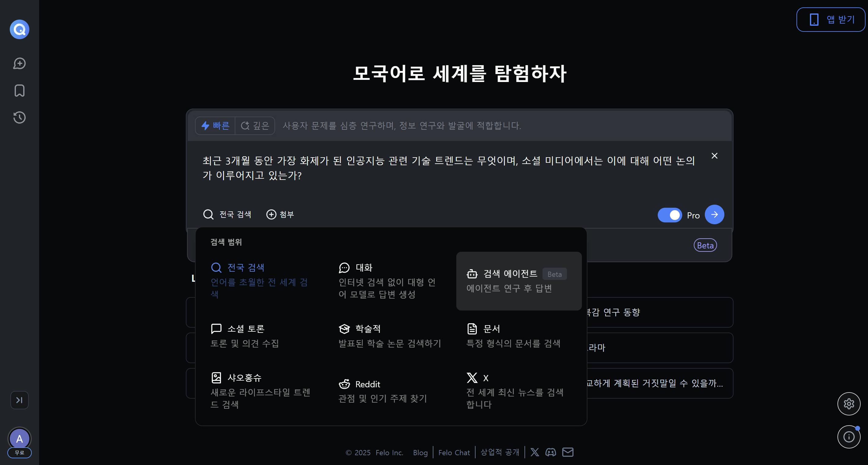Click the info circle icon
This screenshot has width=868, height=465.
pos(848,437)
